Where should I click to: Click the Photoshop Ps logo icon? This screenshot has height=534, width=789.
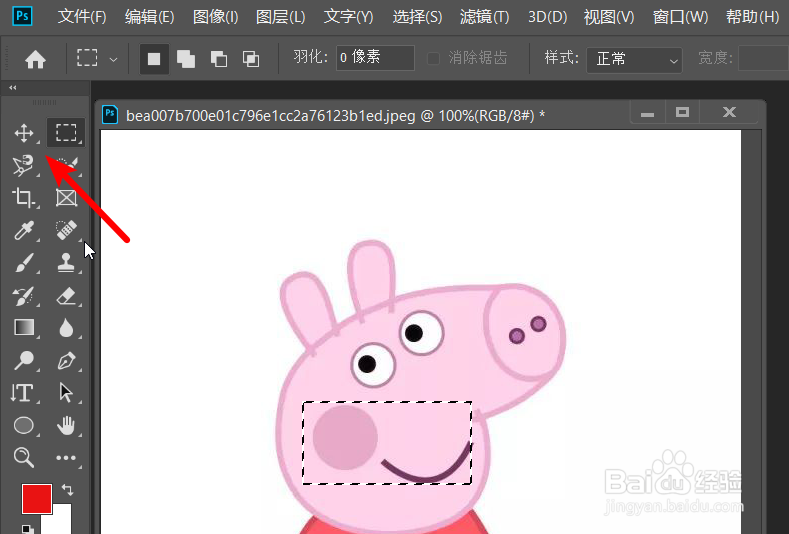pyautogui.click(x=22, y=16)
